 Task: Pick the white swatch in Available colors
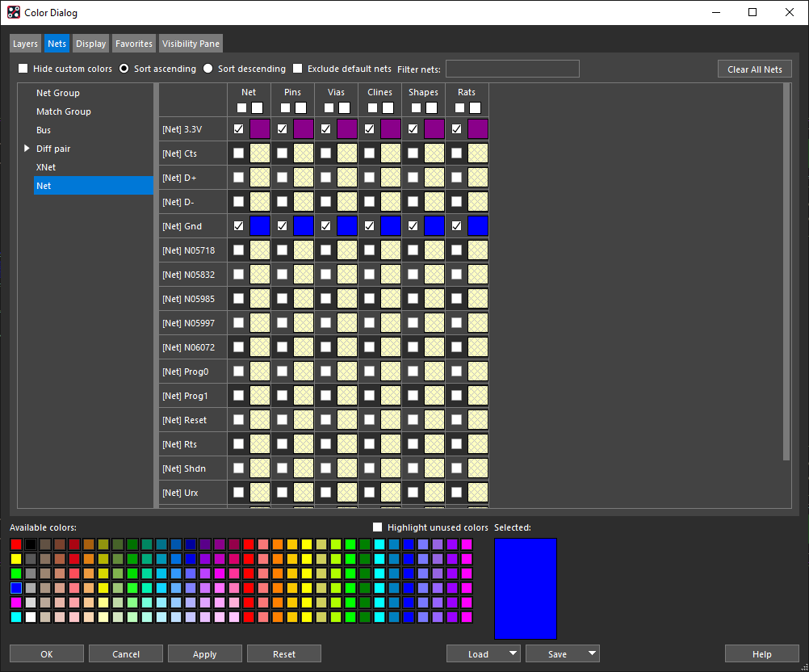point(31,617)
